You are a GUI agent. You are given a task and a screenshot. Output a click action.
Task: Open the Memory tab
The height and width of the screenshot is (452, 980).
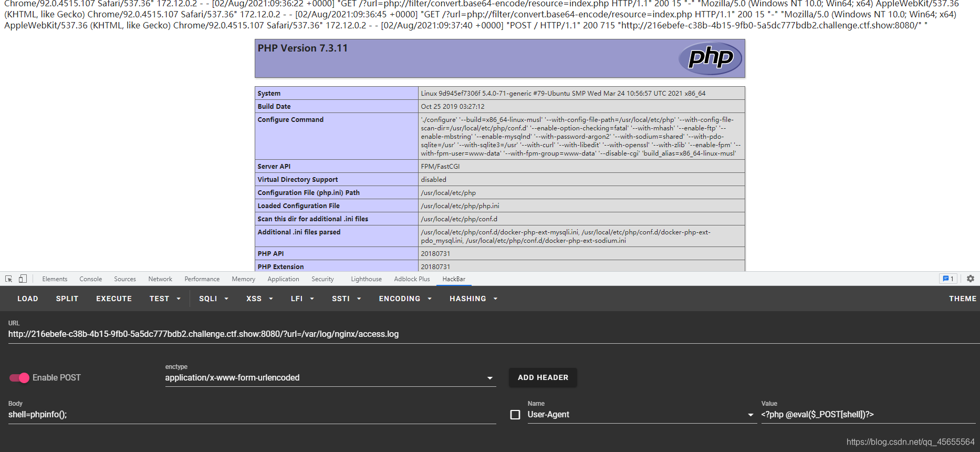tap(244, 279)
